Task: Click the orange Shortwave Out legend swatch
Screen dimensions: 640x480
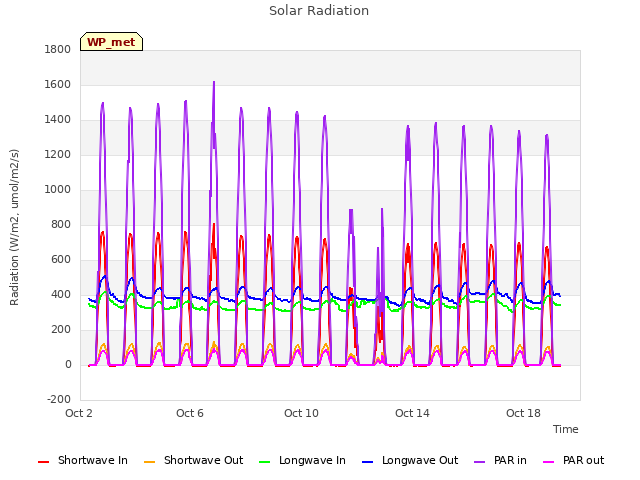Action: coord(149,462)
